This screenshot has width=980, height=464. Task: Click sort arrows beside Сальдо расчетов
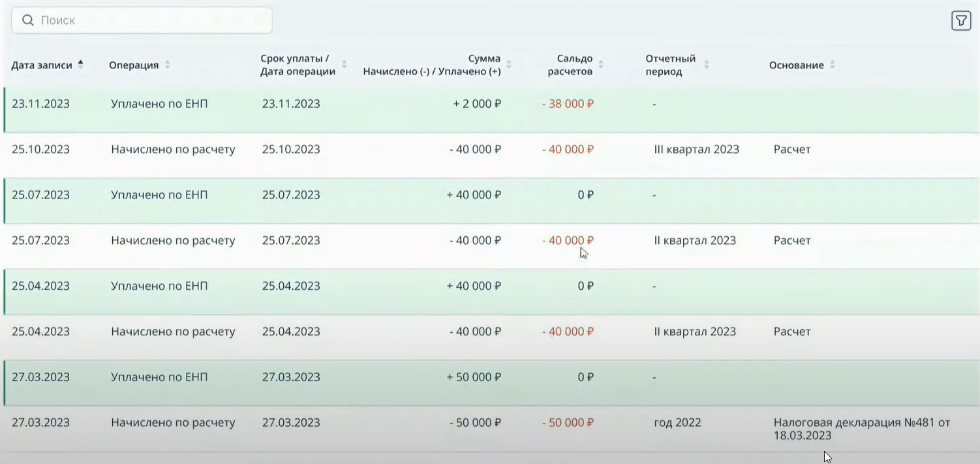tap(601, 65)
